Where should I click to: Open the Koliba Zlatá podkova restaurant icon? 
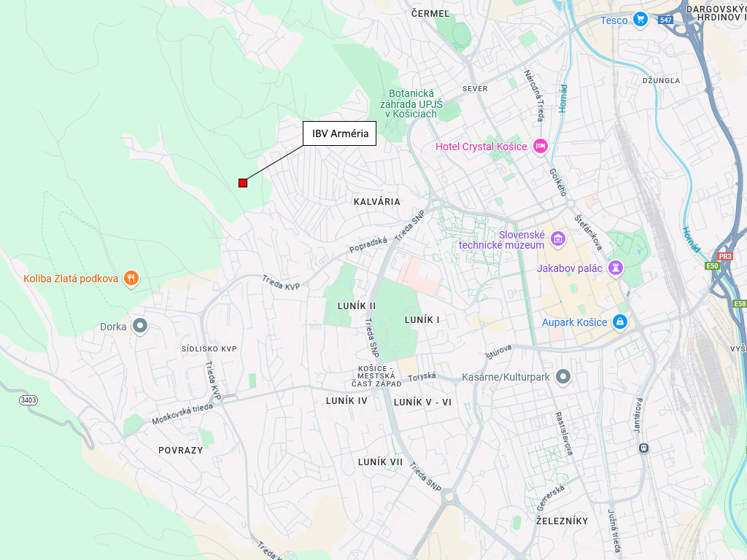(x=131, y=278)
